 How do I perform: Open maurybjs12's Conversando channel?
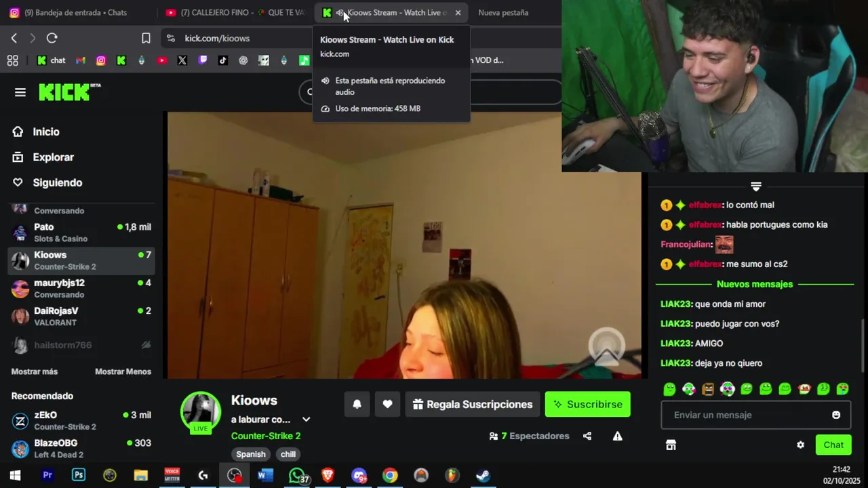coord(81,288)
